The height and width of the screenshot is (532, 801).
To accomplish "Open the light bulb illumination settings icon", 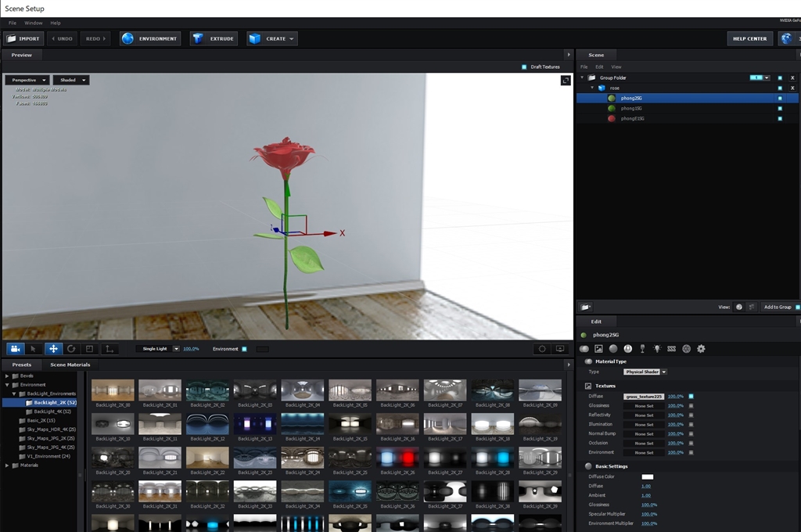I will [x=657, y=348].
